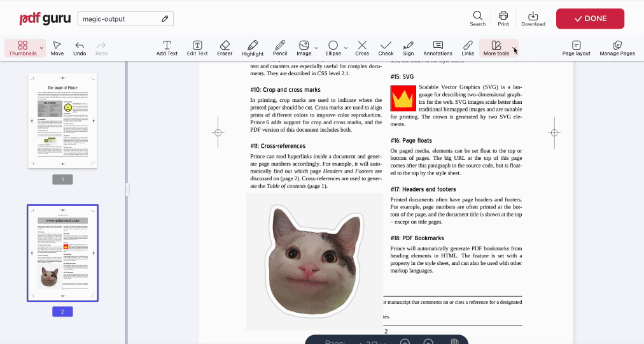The width and height of the screenshot is (644, 344).
Task: Select the Annotations tool
Action: [x=438, y=48]
